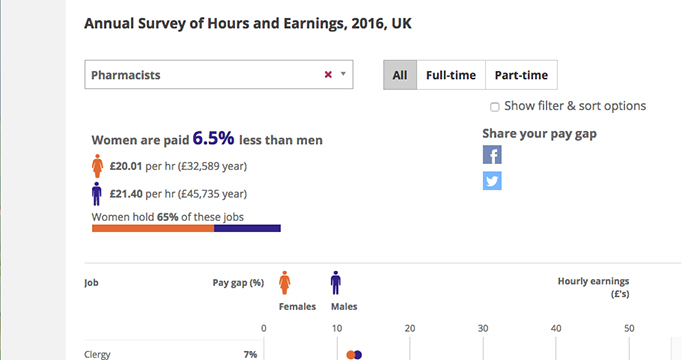
Task: Click the Pay gap (%) column header
Action: (238, 283)
